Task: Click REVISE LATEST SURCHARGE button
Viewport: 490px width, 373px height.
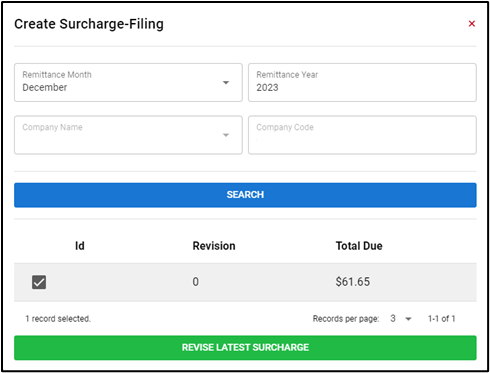Action: (x=245, y=348)
